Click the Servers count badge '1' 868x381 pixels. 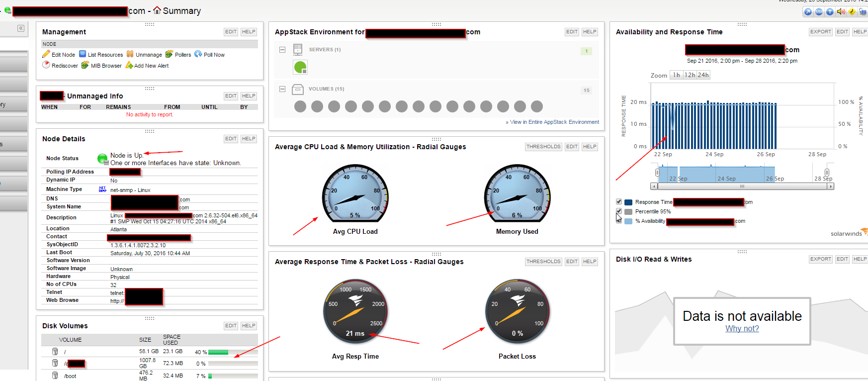587,51
